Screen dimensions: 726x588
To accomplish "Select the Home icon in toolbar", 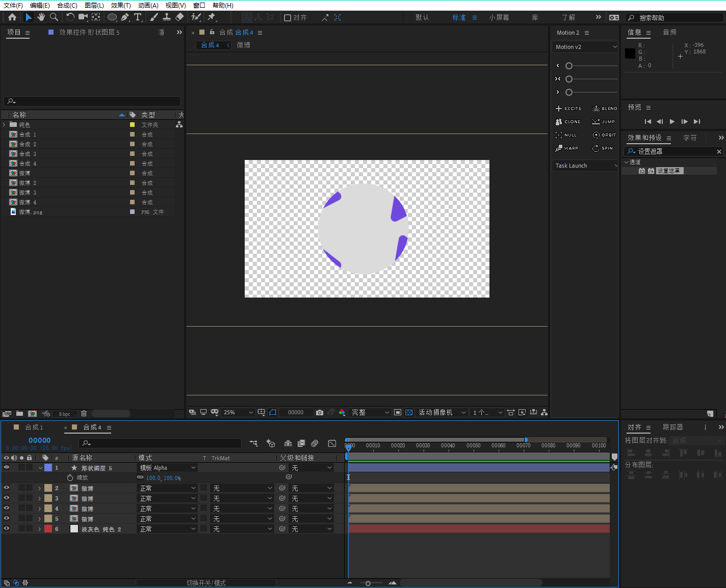I will click(x=12, y=17).
